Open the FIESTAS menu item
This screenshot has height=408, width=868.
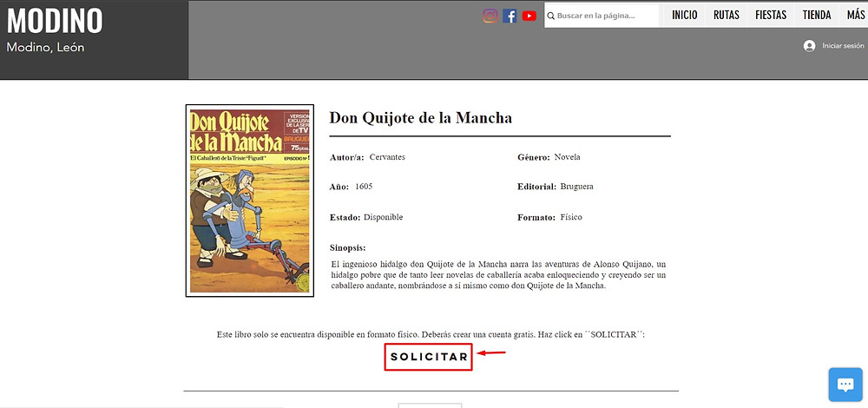(x=771, y=16)
